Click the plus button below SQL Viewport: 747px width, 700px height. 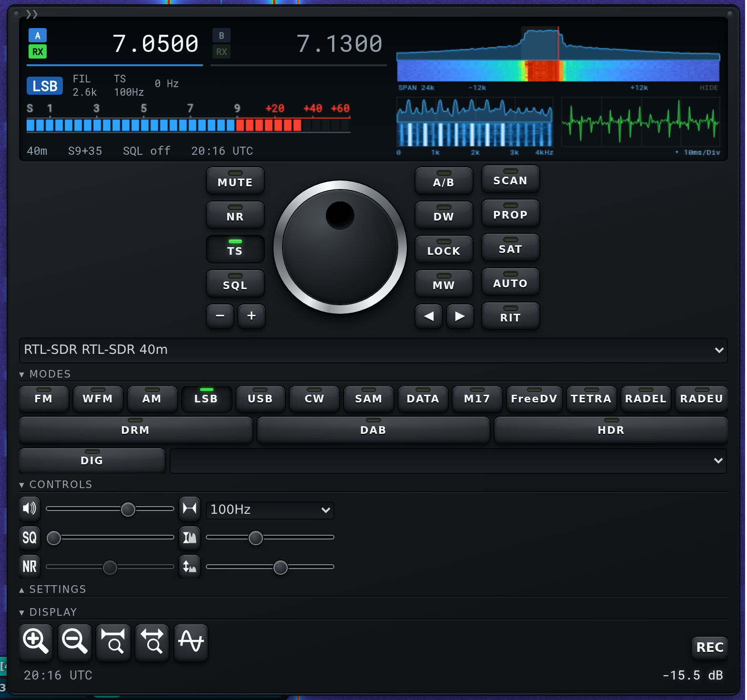coord(252,316)
